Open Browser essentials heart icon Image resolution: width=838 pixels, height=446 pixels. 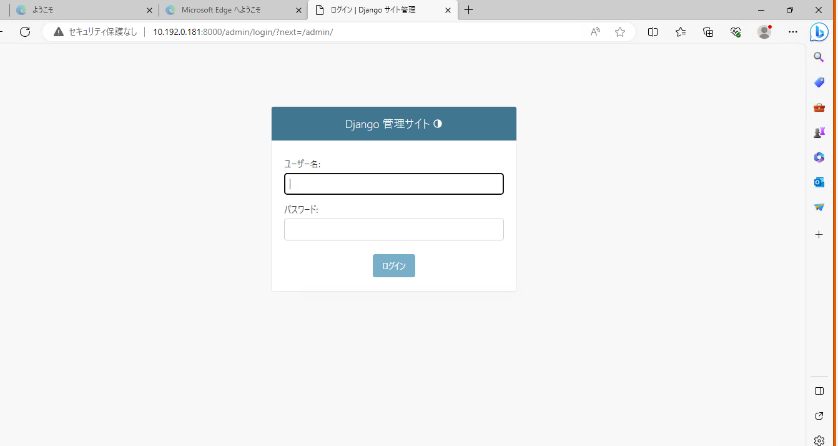tap(736, 32)
